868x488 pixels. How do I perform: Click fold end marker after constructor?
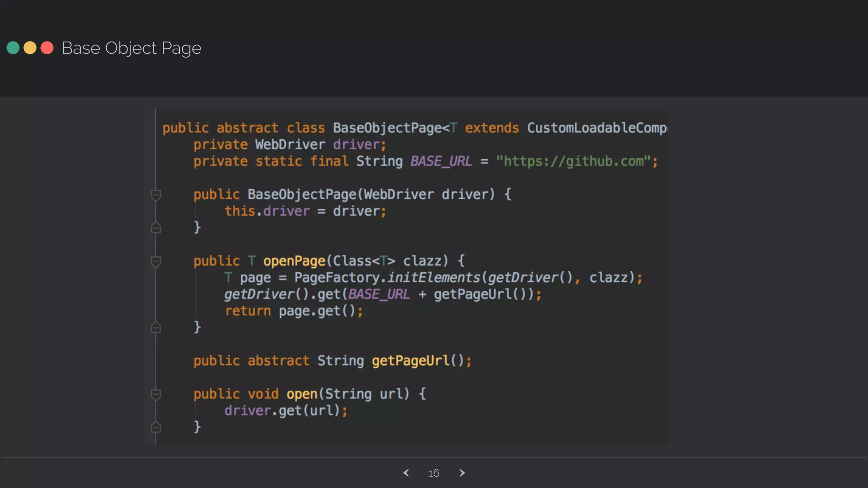(156, 228)
